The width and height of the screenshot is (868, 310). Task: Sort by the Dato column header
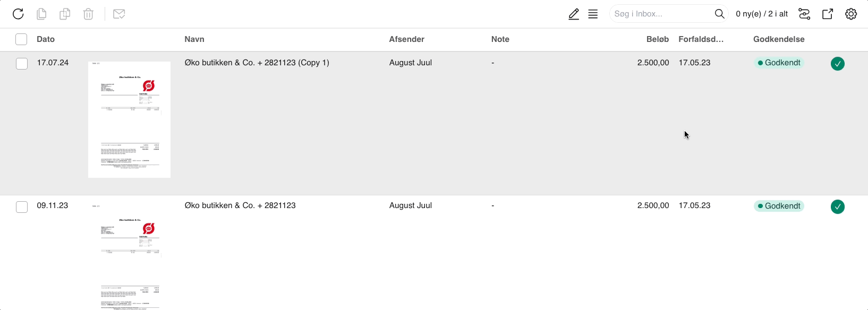tap(46, 39)
